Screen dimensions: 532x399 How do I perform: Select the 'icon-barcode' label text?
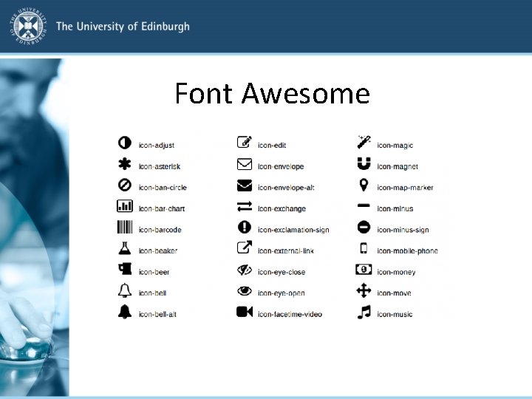(160, 230)
